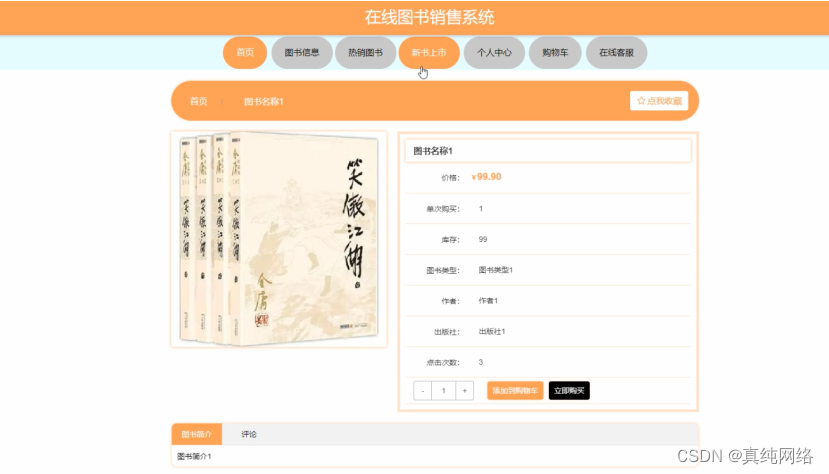
Task: Open 个人中心 from navigation bar
Action: [494, 52]
